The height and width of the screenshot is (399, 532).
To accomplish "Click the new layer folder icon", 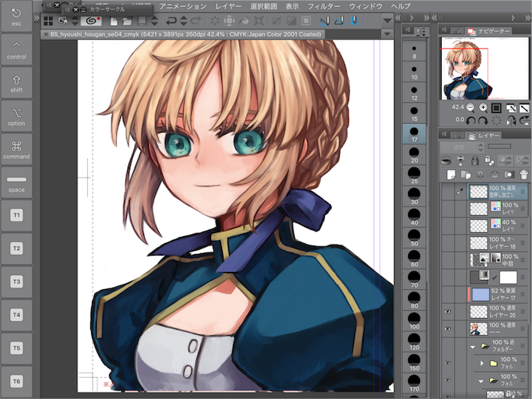I will [466, 175].
